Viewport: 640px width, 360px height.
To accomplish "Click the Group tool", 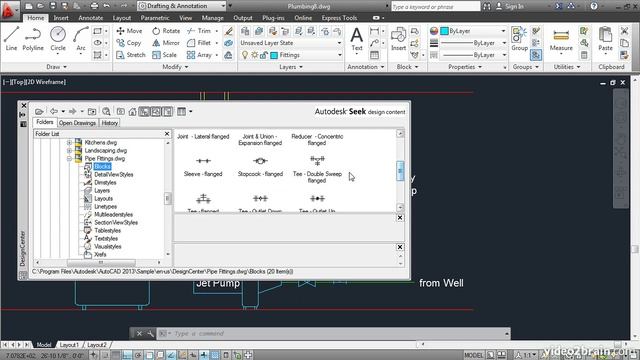I will coord(519,39).
